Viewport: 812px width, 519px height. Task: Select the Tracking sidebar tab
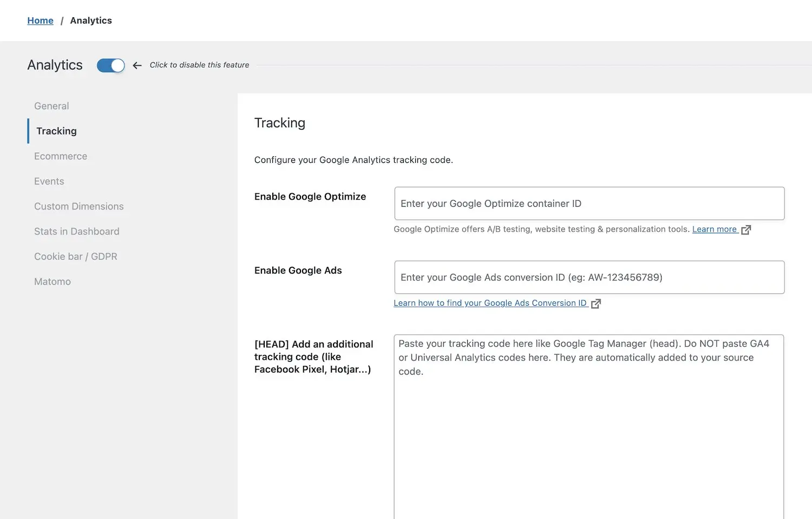[56, 131]
